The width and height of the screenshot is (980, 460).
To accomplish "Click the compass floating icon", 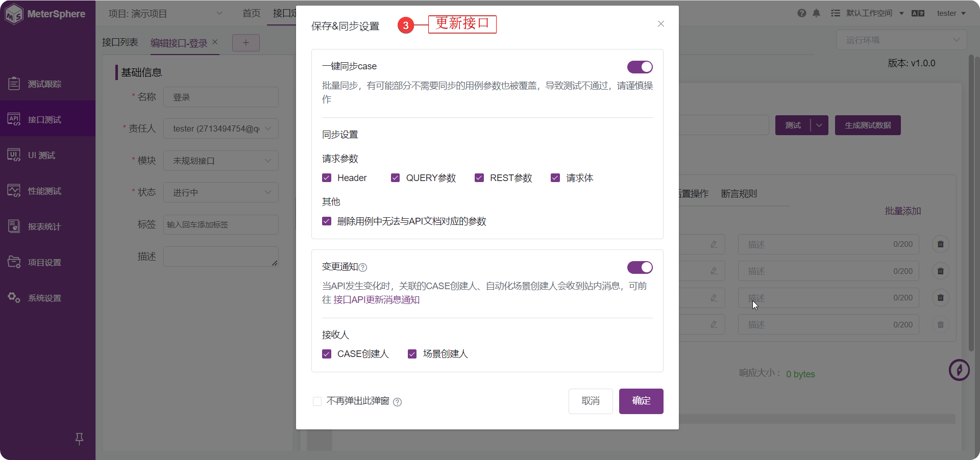I will (959, 370).
